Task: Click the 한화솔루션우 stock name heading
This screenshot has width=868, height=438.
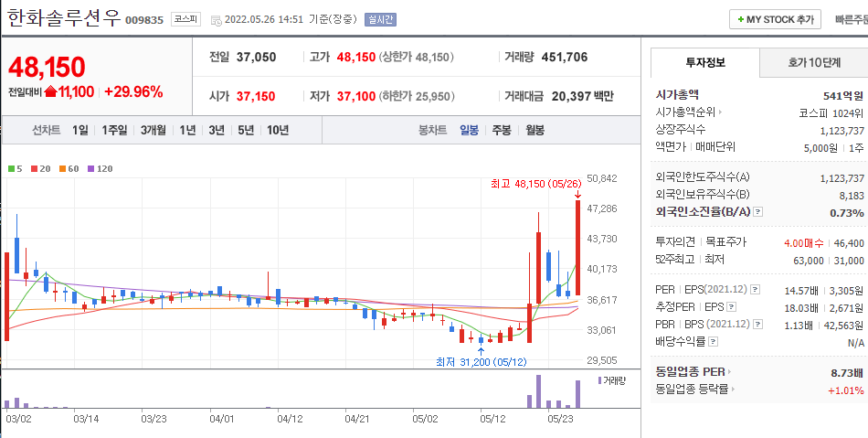Action: [64, 17]
